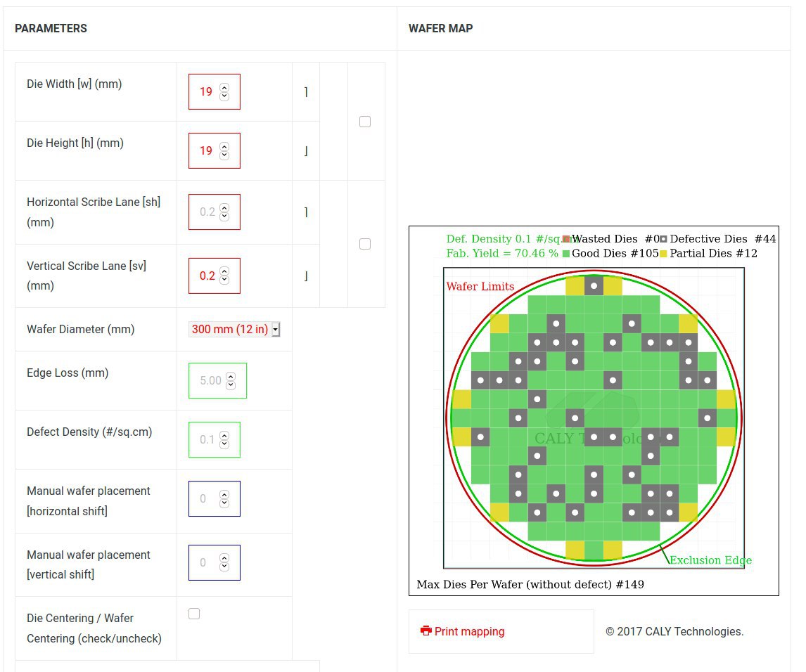Click the printer icon beside Print mapping
806x672 pixels.
point(426,631)
